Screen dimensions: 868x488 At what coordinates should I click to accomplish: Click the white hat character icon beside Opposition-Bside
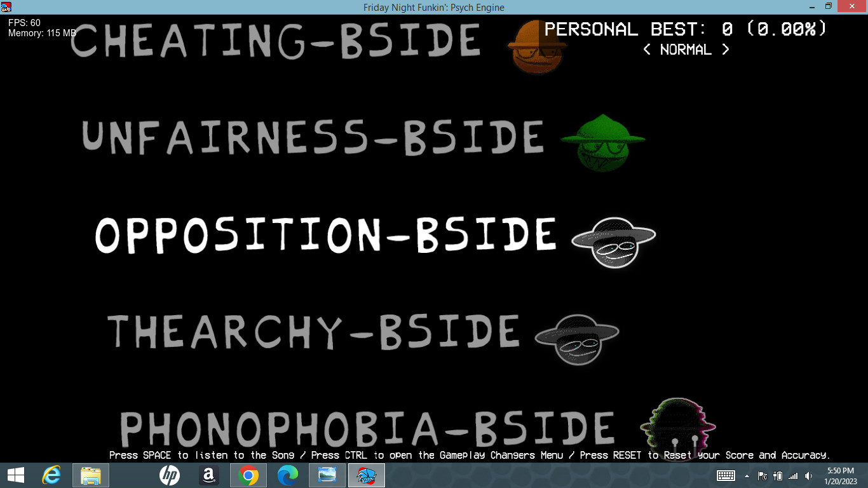[x=614, y=242]
